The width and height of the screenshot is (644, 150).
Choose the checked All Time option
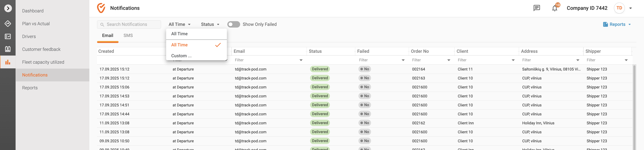tap(179, 45)
